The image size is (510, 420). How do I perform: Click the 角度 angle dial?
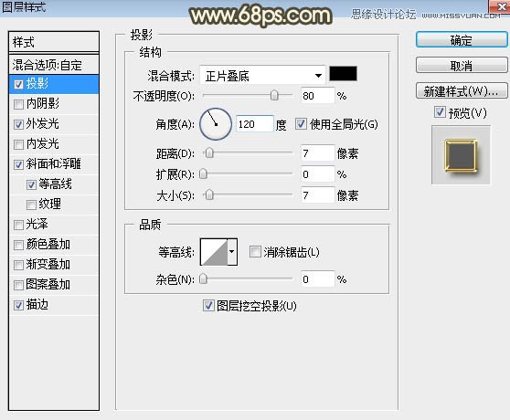pos(216,124)
